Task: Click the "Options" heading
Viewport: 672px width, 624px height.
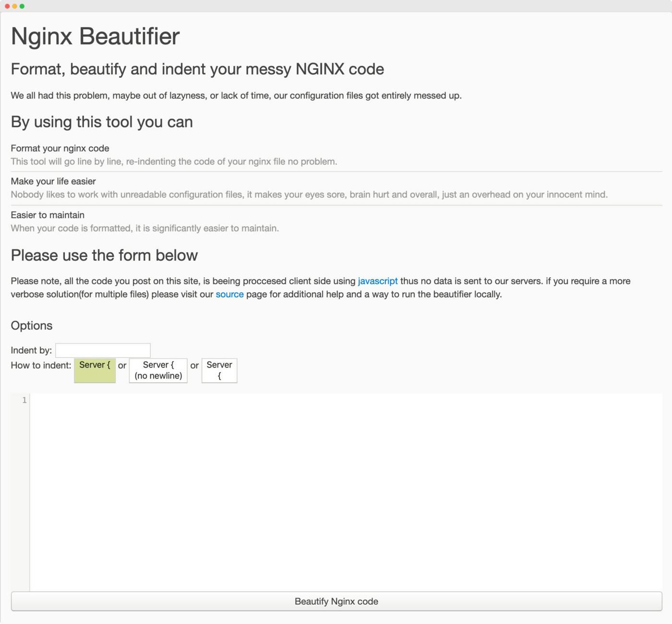Action: 32,326
